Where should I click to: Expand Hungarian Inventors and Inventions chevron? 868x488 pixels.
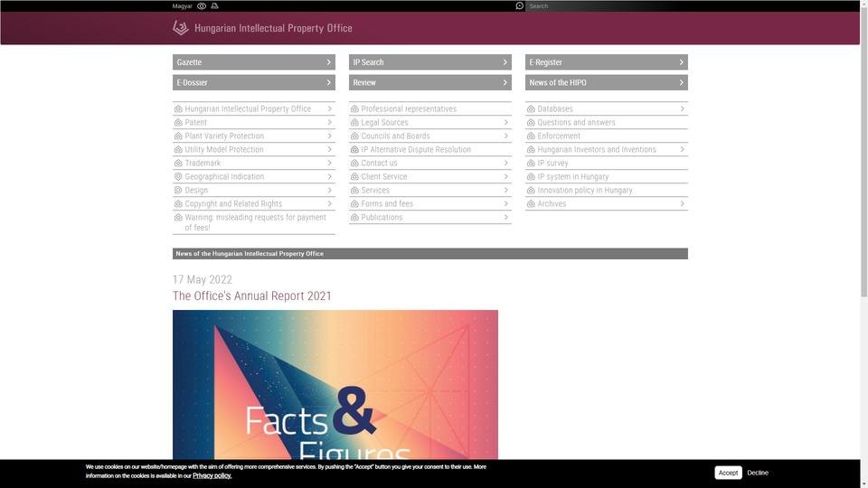[x=682, y=149]
